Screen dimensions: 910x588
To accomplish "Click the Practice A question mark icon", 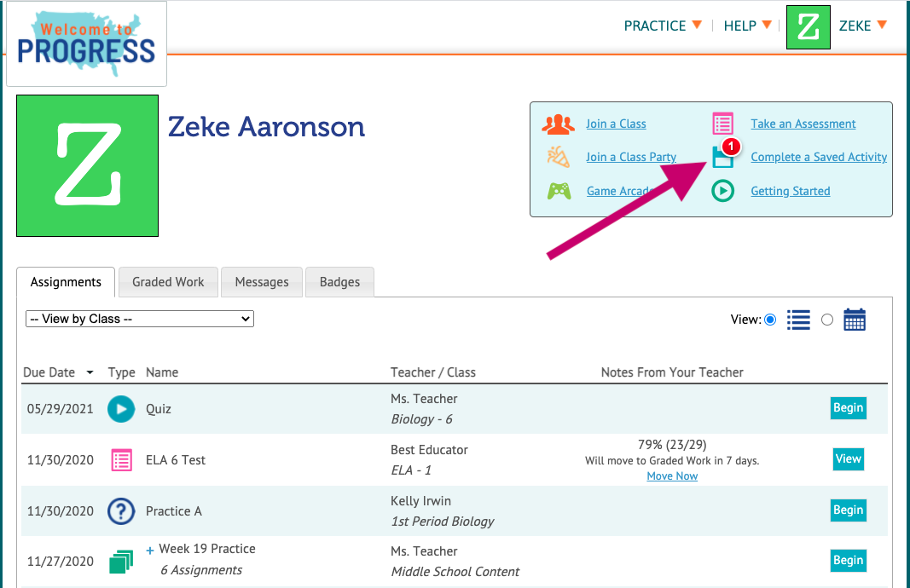I will pyautogui.click(x=121, y=510).
